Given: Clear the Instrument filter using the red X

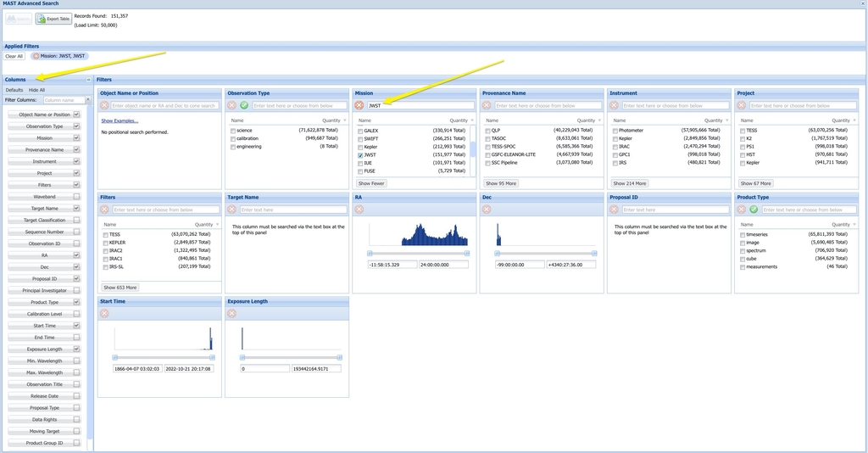Looking at the screenshot, I should click(614, 105).
